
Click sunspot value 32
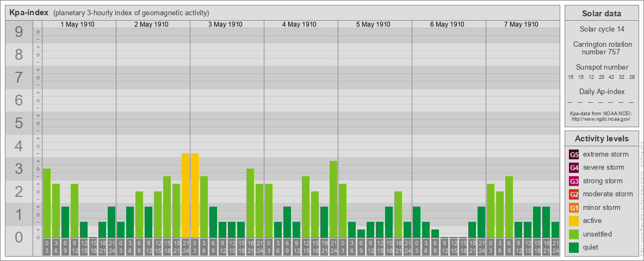coord(622,77)
